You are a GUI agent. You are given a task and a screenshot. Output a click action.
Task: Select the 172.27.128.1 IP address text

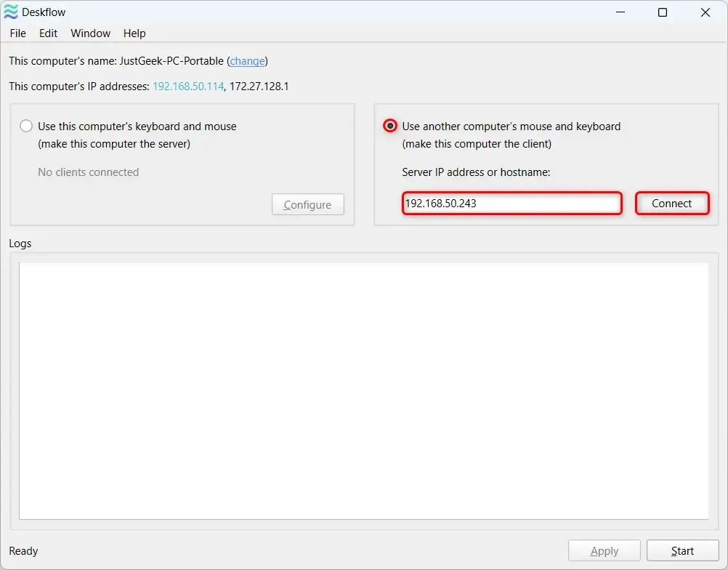(259, 87)
